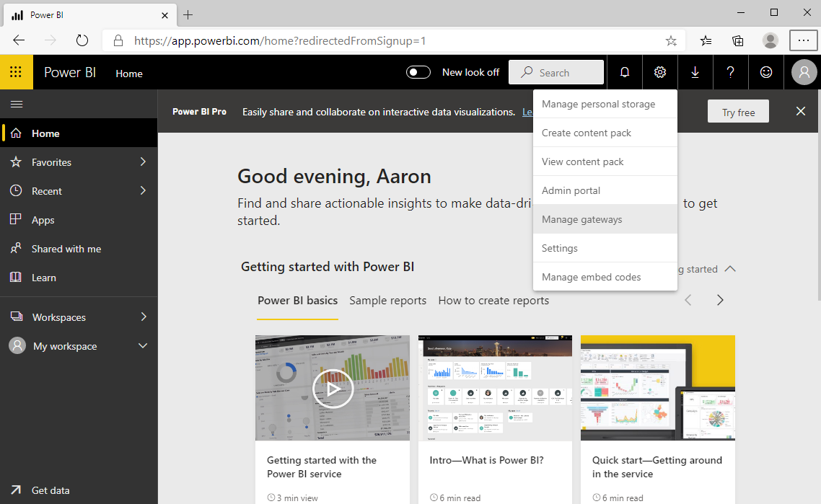821x504 pixels.
Task: Click the Power BI logo text
Action: point(70,72)
